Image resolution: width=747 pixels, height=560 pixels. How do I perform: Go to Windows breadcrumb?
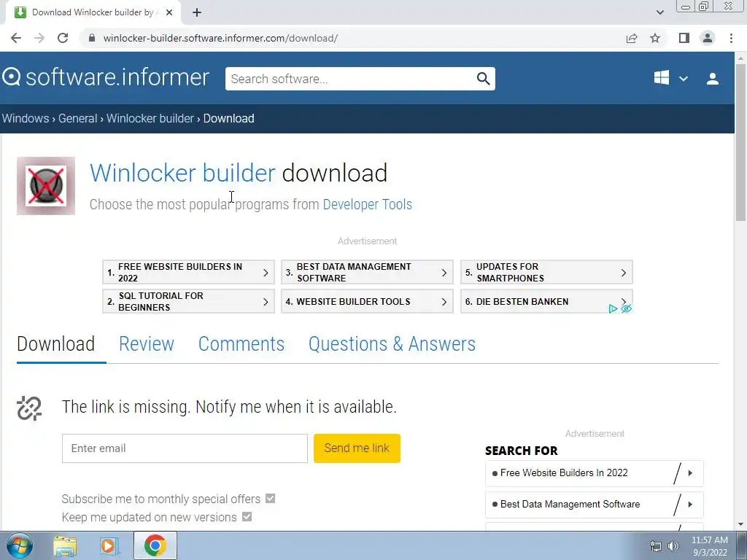[x=26, y=118]
